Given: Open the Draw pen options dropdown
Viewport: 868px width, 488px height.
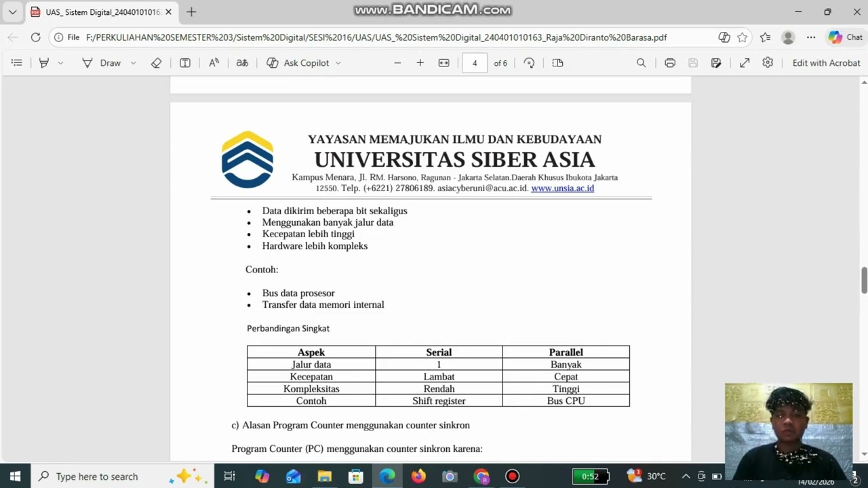Looking at the screenshot, I should pyautogui.click(x=133, y=63).
